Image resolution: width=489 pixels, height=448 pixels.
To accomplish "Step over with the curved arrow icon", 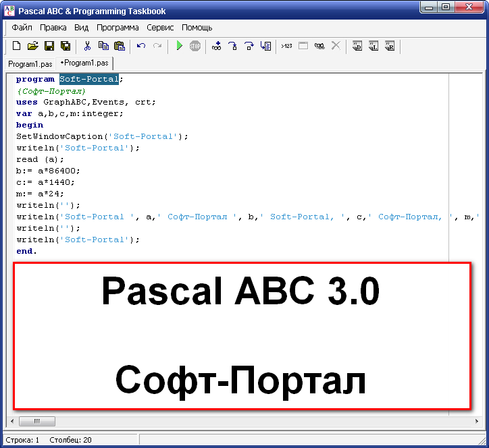I will coord(249,46).
